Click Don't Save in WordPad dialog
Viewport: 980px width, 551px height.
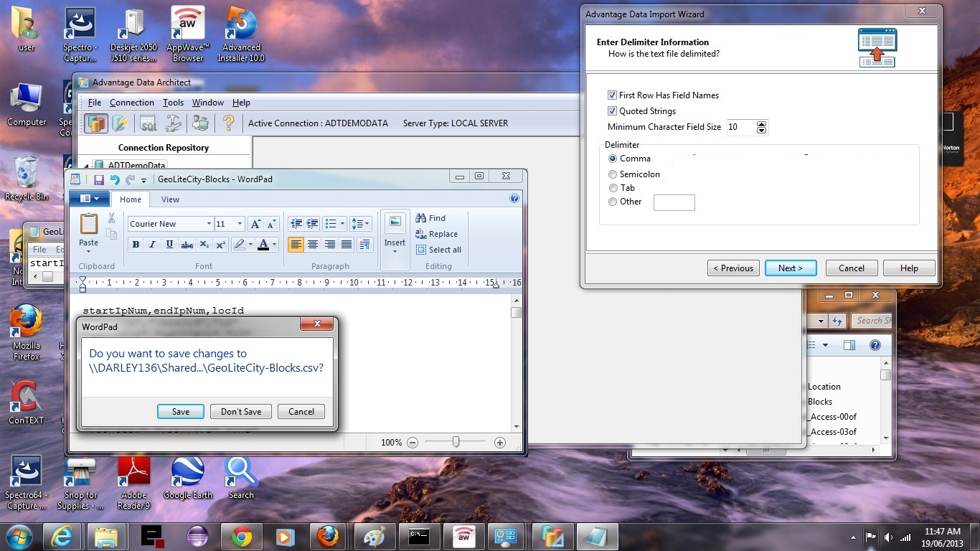click(x=241, y=412)
